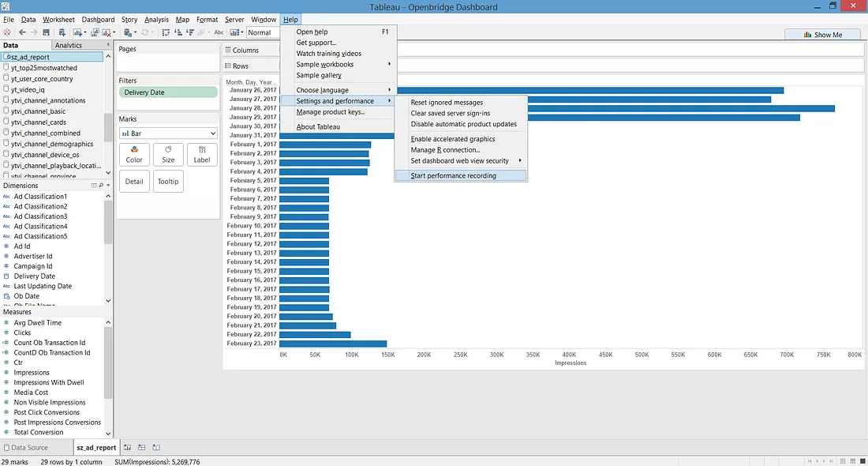The width and height of the screenshot is (868, 466).
Task: Click the Dimensions search magnifier icon
Action: click(x=101, y=186)
